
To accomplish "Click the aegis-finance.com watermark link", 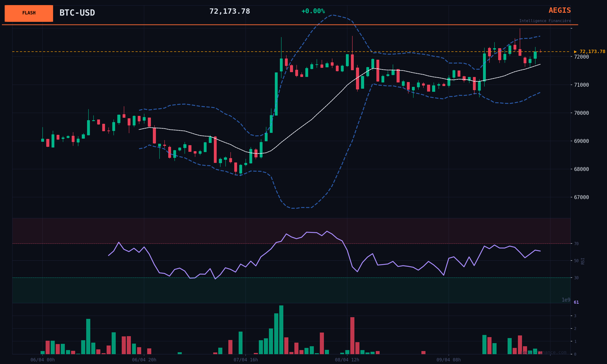I will 543,352.
